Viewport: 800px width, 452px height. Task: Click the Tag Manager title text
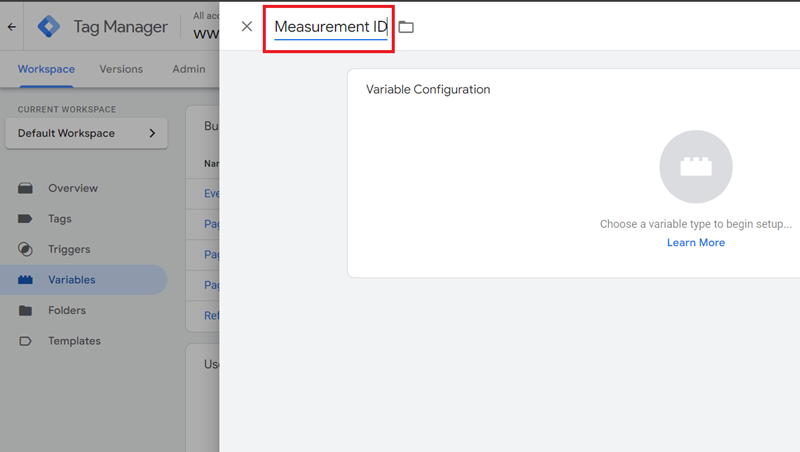pyautogui.click(x=120, y=27)
